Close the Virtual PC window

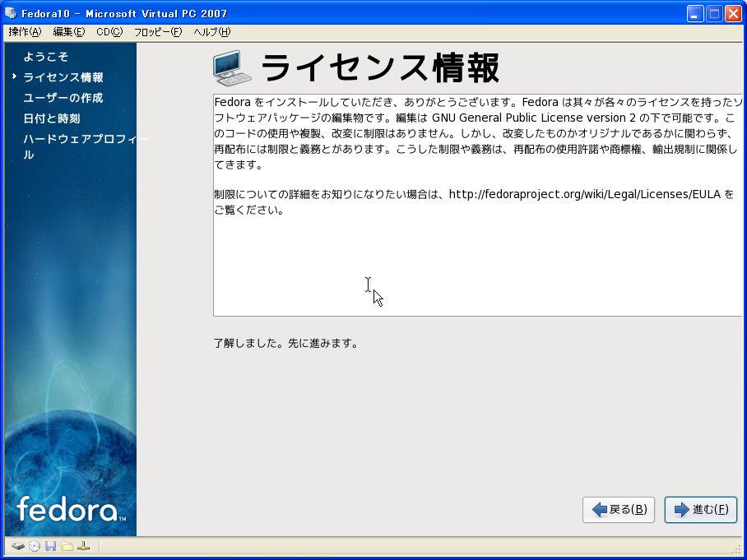pyautogui.click(x=733, y=13)
